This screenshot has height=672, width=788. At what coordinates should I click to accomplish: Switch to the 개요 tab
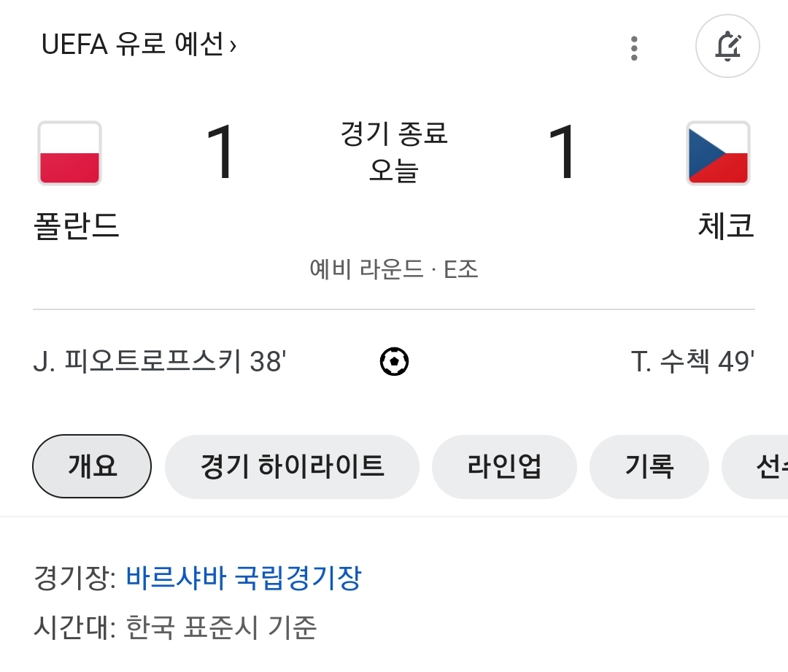click(x=92, y=466)
